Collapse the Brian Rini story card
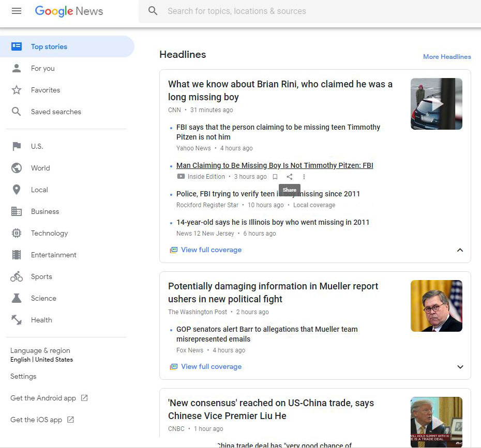The image size is (481, 448). click(x=460, y=250)
